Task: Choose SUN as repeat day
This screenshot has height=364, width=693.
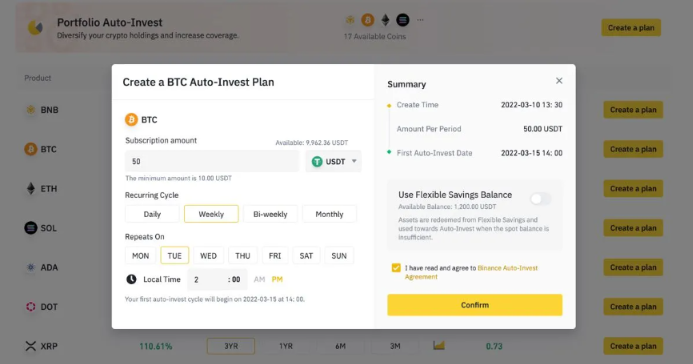Action: point(339,256)
